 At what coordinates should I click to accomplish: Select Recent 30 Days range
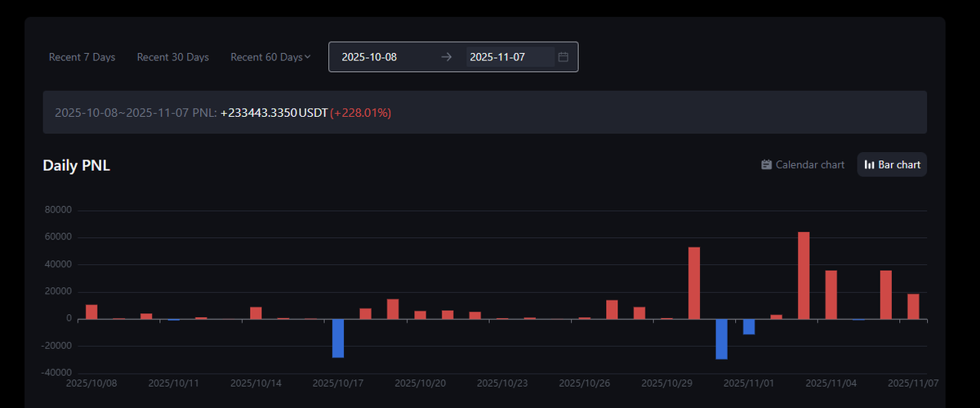point(173,57)
